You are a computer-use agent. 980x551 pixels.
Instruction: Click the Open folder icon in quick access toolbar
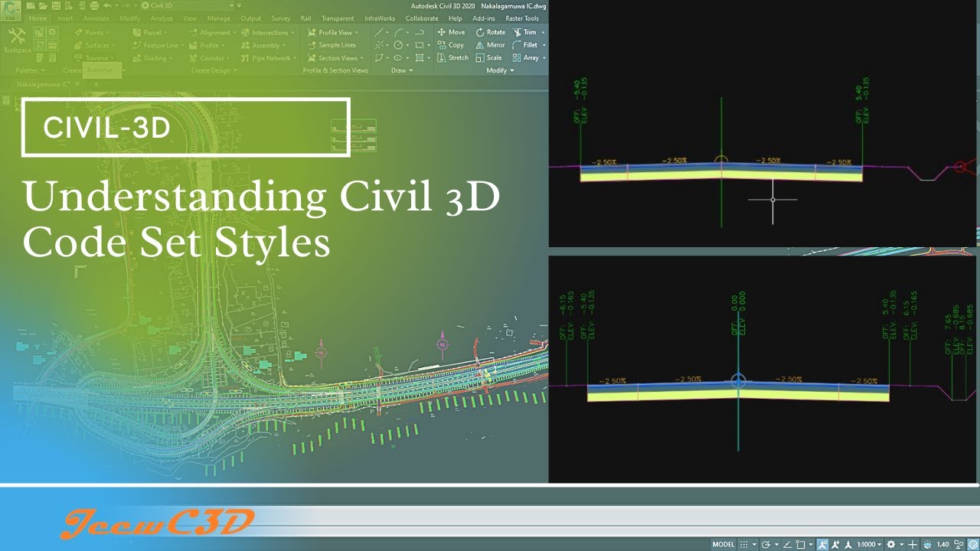[x=43, y=5]
